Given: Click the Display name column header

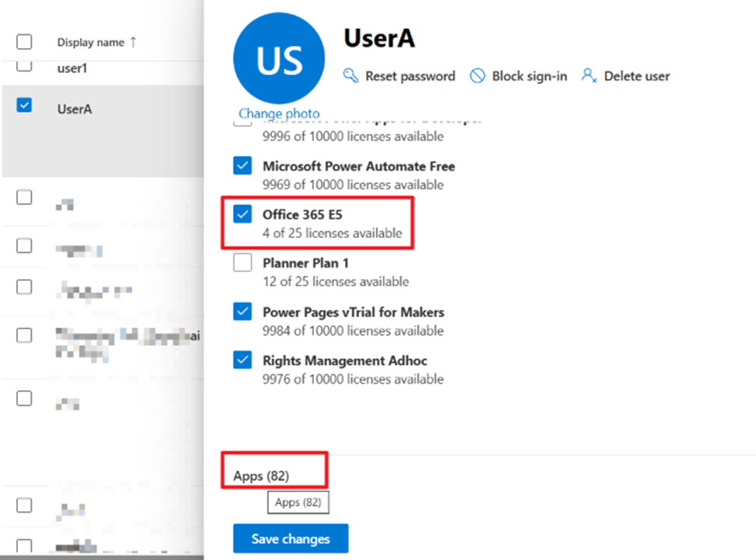Looking at the screenshot, I should tap(93, 41).
